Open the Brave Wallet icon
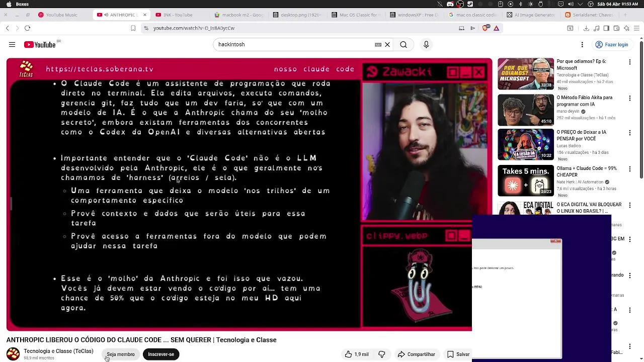644x362 pixels. 616,28
